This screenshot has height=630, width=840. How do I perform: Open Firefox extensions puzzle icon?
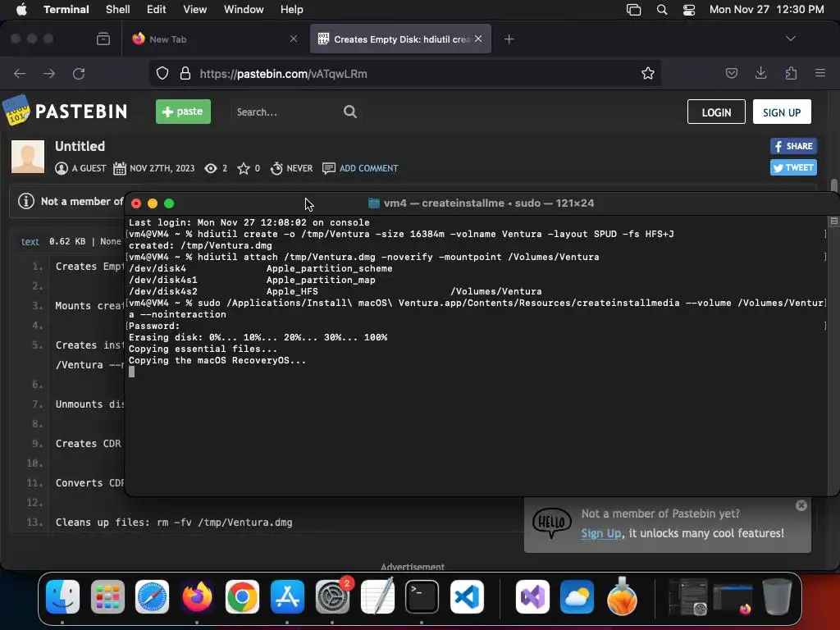tap(791, 73)
